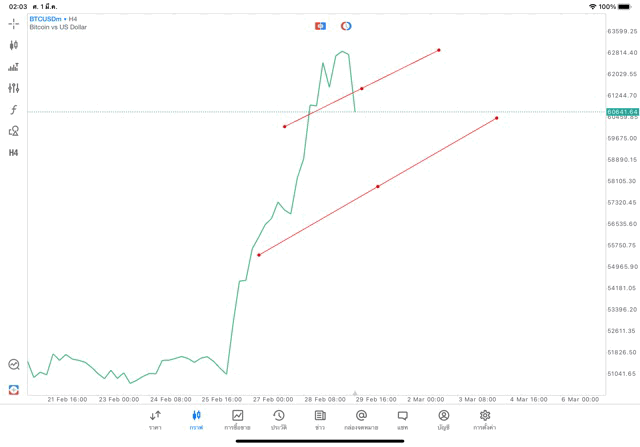Switch to the ราคา quotes tab
Viewport: 640px width, 447px height.
(155, 419)
